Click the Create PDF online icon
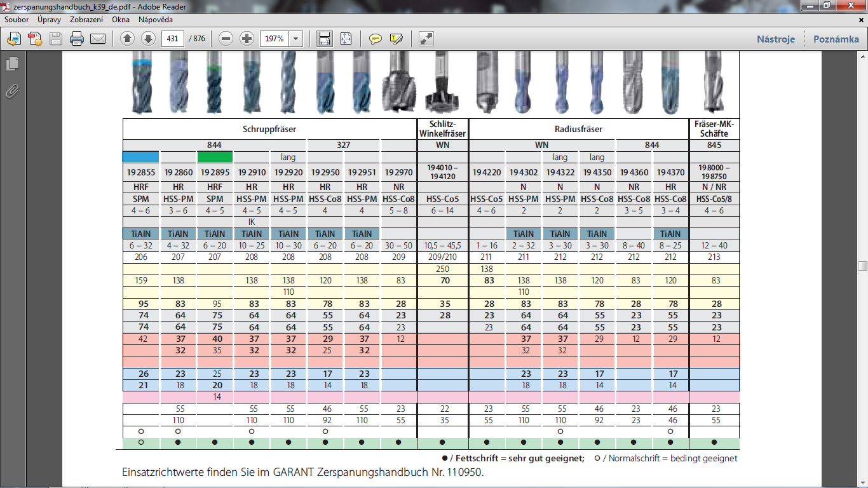The image size is (868, 488). [x=35, y=39]
